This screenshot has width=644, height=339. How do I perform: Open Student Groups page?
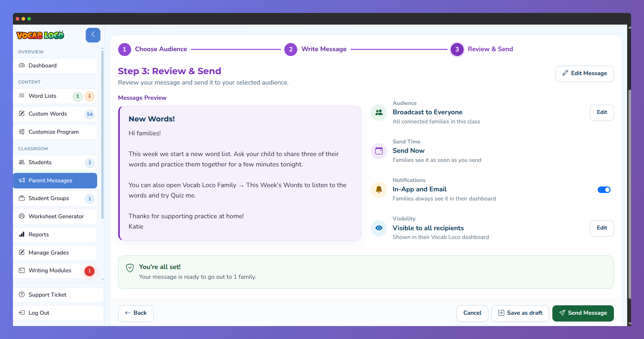[55, 198]
